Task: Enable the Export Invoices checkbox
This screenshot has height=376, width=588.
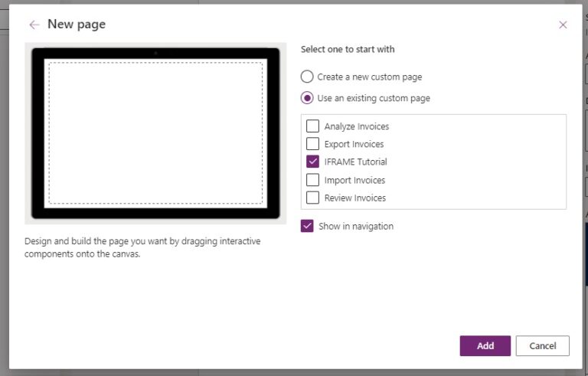Action: click(x=312, y=144)
